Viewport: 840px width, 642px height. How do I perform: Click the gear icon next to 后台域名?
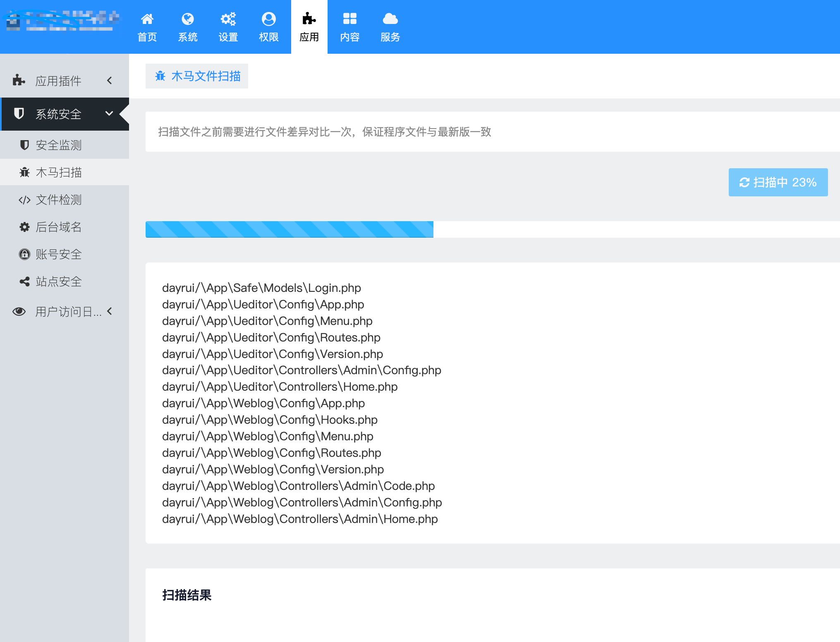(x=24, y=227)
